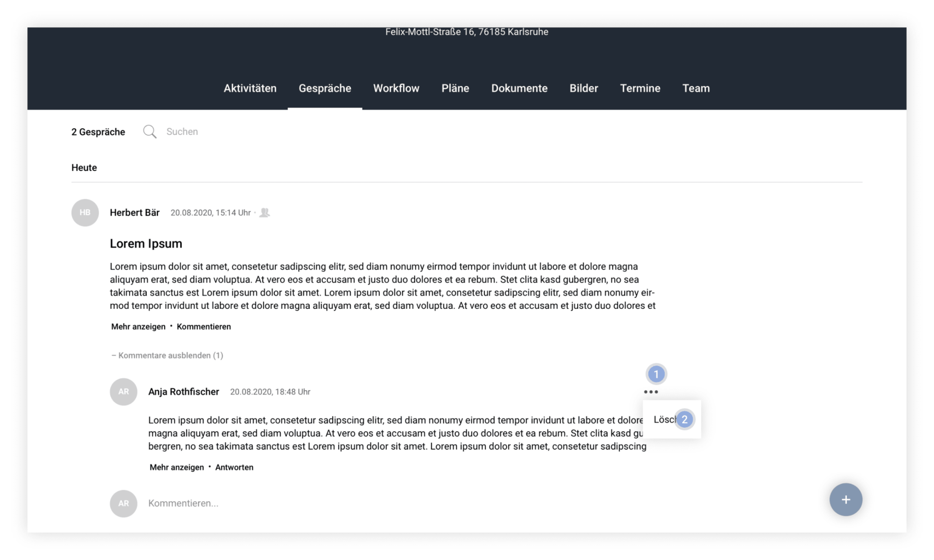This screenshot has height=560, width=934.
Task: Click the Herbert Bär author name
Action: (x=135, y=213)
